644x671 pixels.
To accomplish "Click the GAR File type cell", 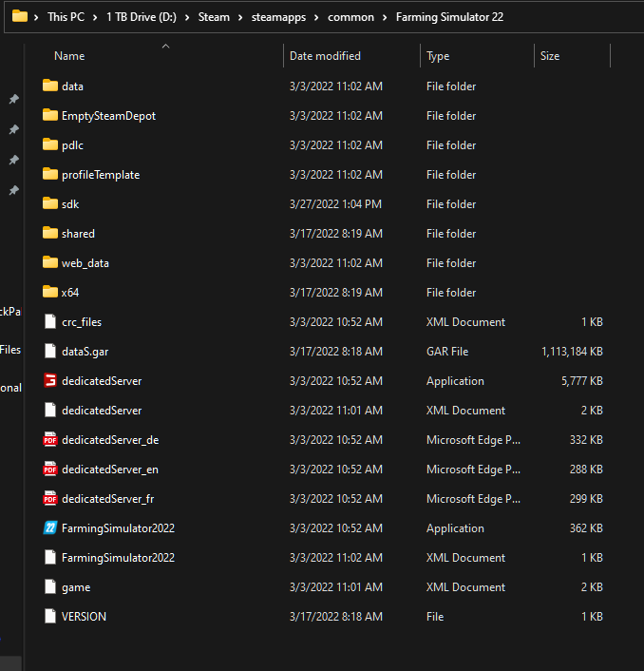I will click(447, 352).
